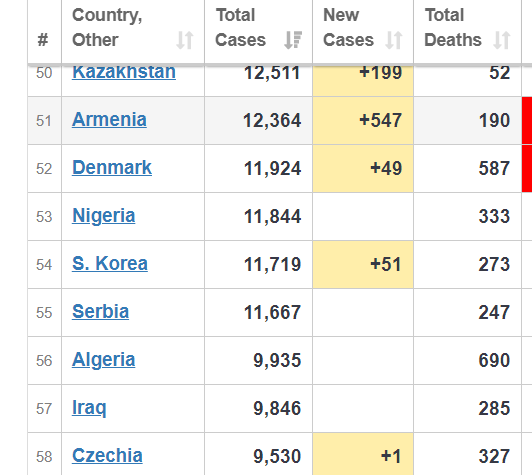This screenshot has height=475, width=532.
Task: Sort by New Cases arrows icon
Action: coord(394,40)
